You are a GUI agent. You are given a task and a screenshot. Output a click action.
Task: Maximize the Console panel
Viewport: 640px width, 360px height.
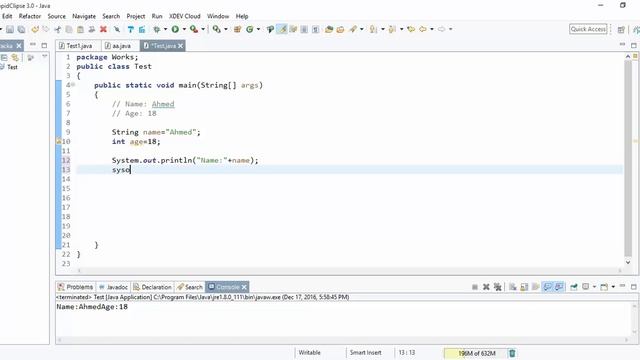click(633, 287)
